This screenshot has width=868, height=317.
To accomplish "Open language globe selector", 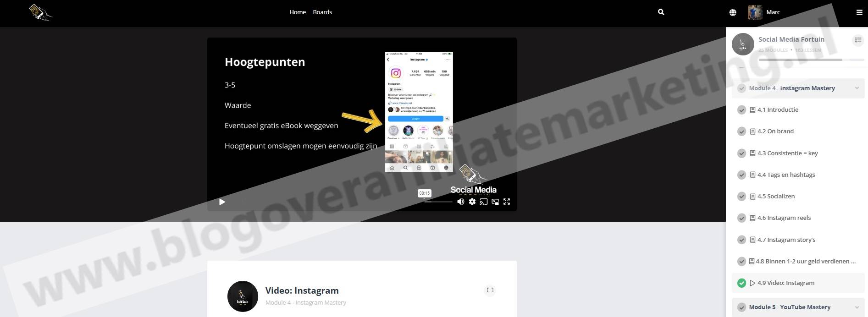I will tap(733, 12).
